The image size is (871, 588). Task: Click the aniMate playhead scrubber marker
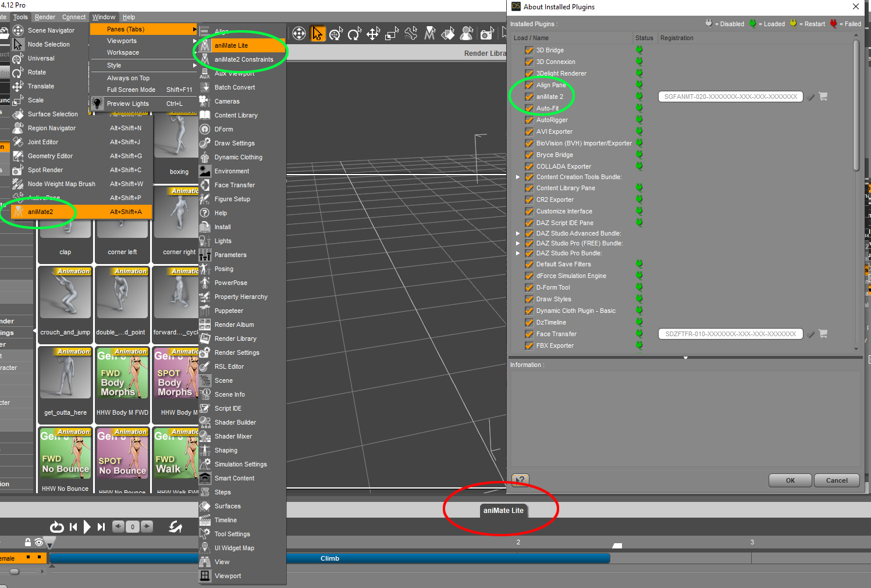pyautogui.click(x=49, y=543)
